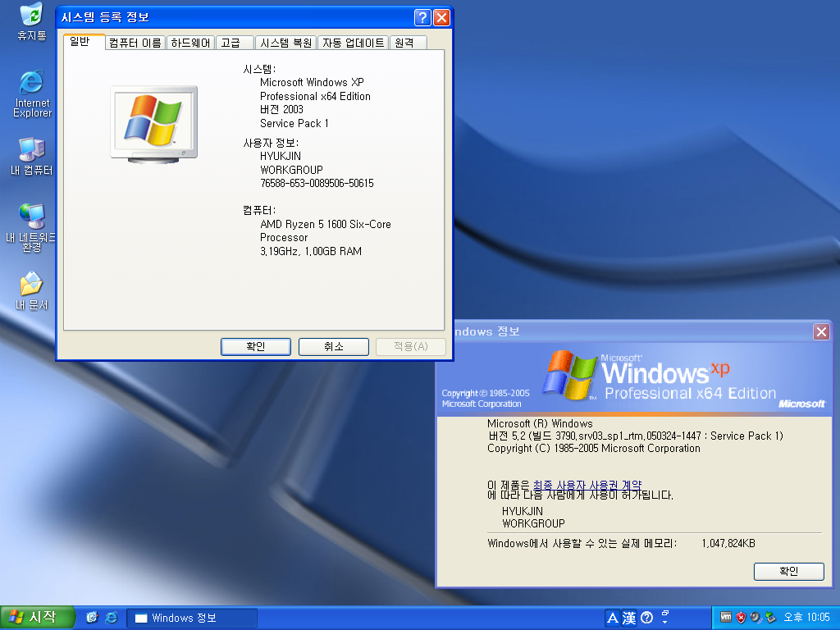Toggle the 'A' input mode language bar icon
This screenshot has height=630, width=840.
tap(612, 619)
